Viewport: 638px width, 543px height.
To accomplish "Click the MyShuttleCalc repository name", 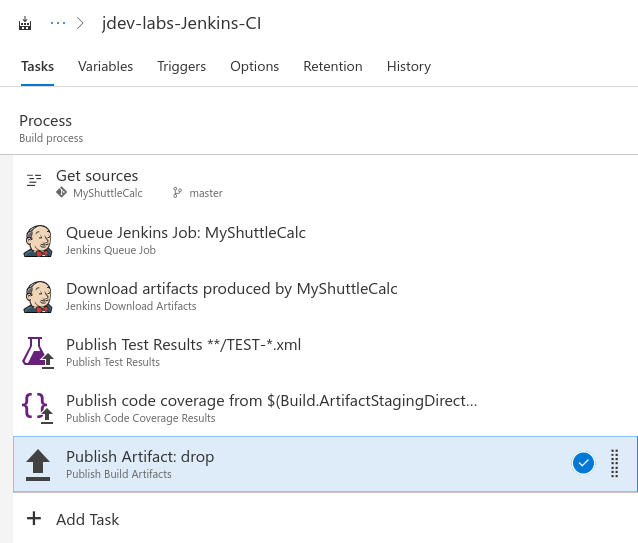I will pos(108,193).
